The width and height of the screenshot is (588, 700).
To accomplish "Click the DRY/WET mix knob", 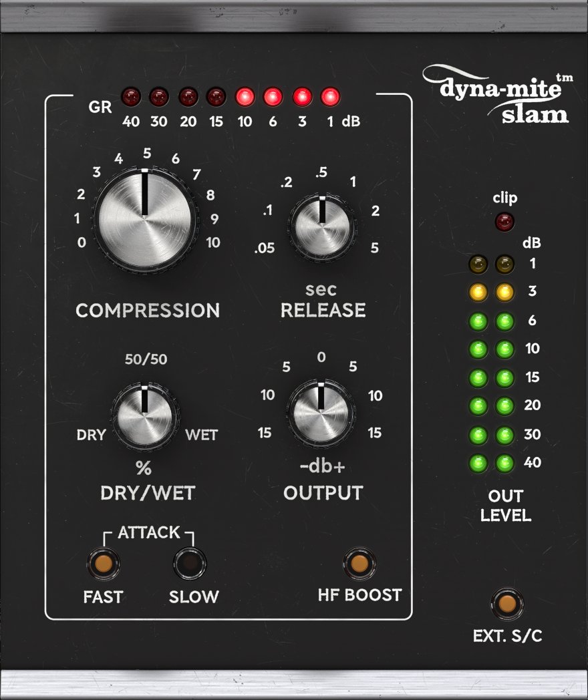I will (144, 415).
